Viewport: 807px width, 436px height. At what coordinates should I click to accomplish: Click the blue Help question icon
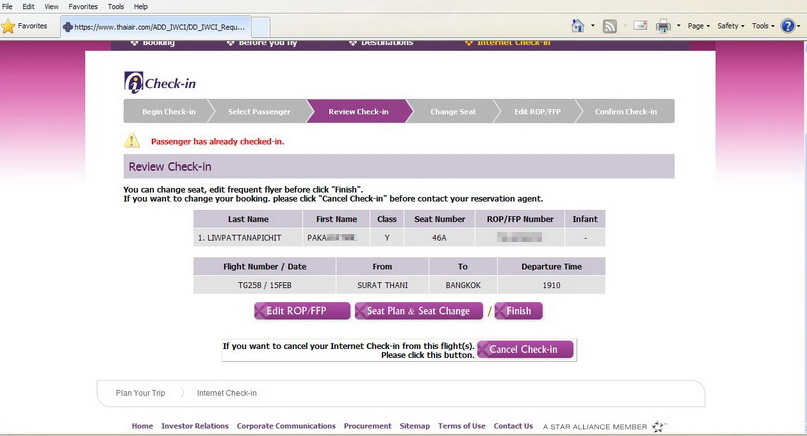pyautogui.click(x=787, y=26)
